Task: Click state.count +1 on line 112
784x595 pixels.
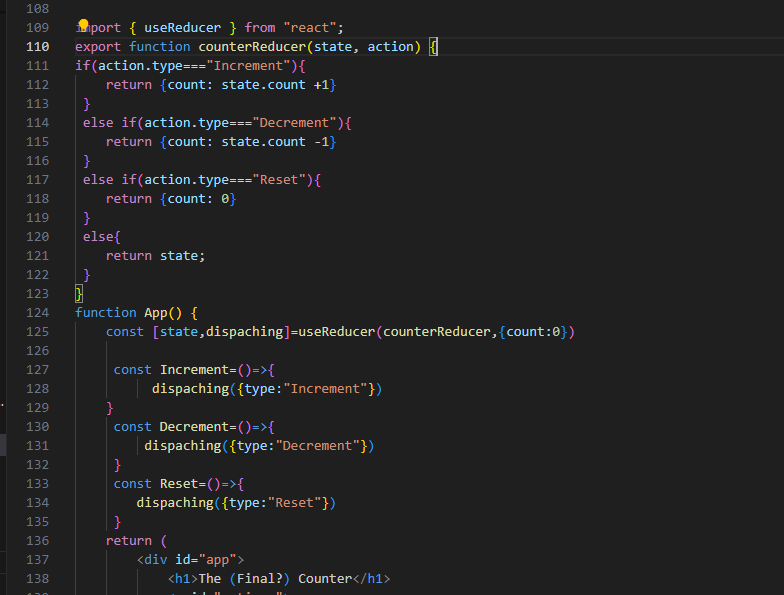Action: pos(276,84)
